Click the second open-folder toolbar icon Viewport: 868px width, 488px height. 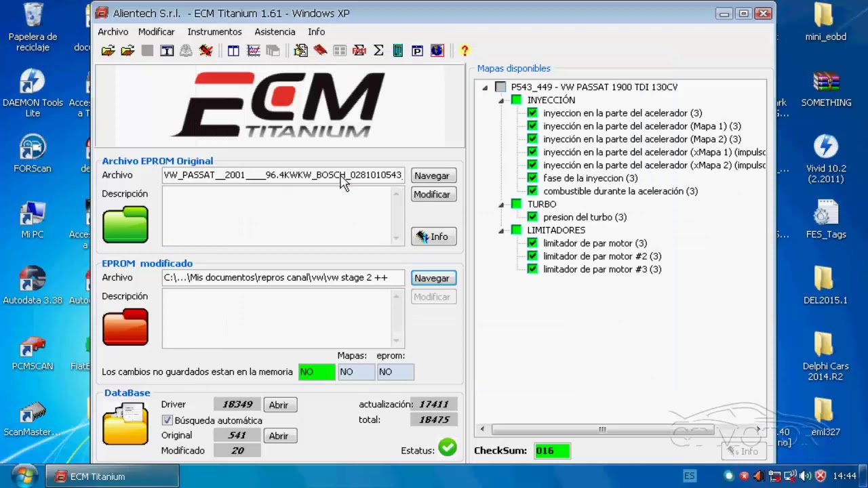127,51
